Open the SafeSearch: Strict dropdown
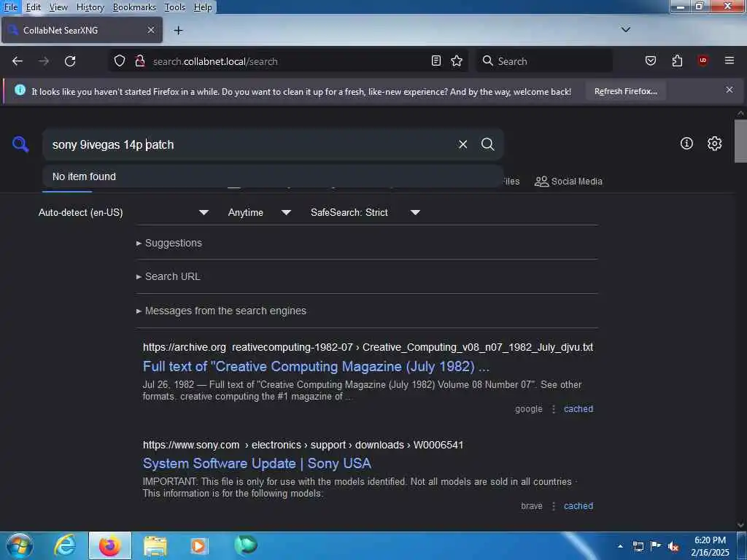Viewport: 747px width, 560px height. coord(365,212)
